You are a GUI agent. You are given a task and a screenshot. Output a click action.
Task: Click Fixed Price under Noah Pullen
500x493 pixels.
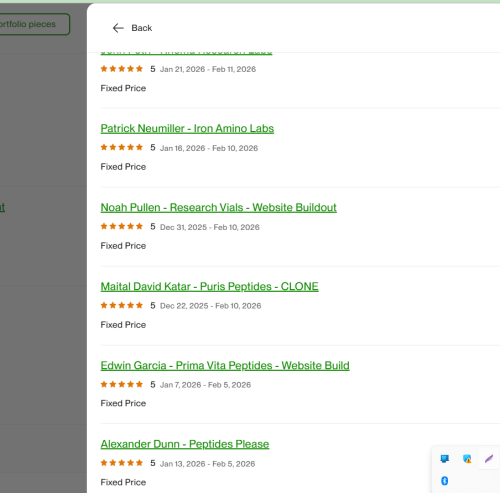(123, 246)
